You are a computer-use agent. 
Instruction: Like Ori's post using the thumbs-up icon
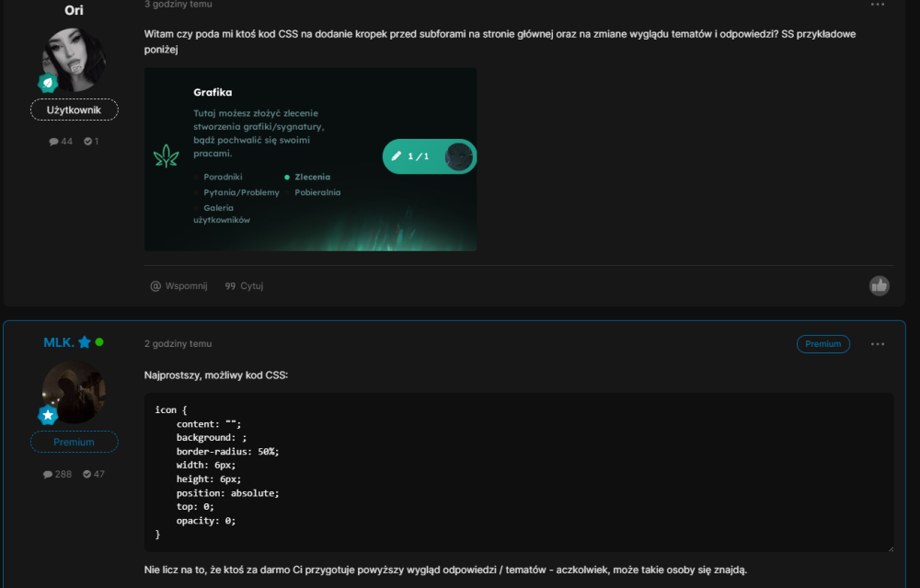pos(879,285)
